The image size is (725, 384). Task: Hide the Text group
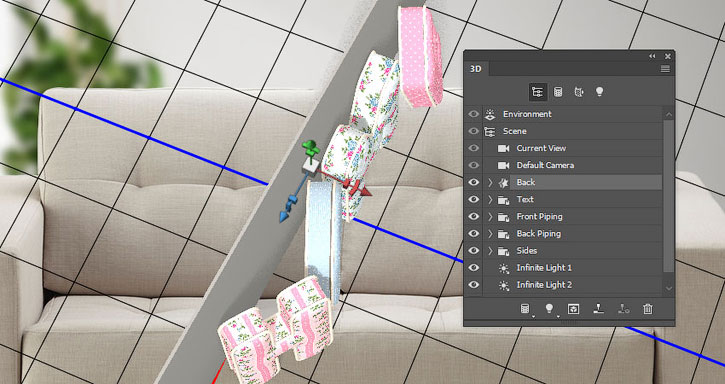pyautogui.click(x=473, y=199)
